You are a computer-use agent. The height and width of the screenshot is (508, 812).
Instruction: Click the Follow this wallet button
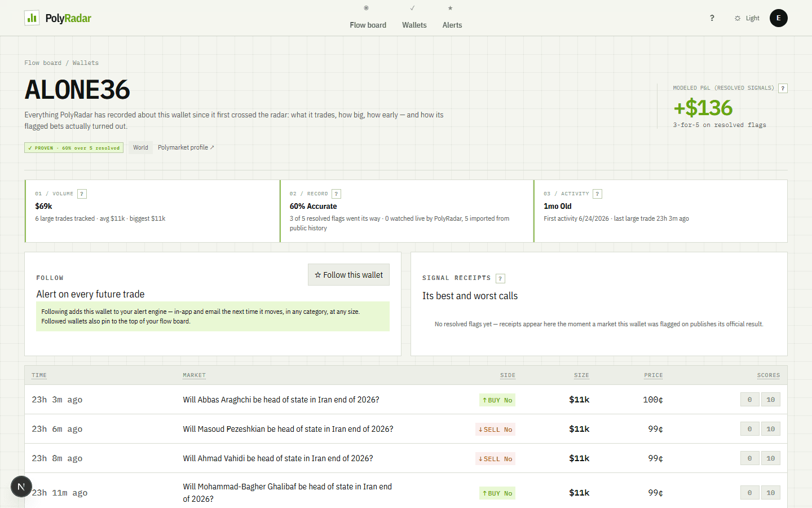tap(348, 275)
